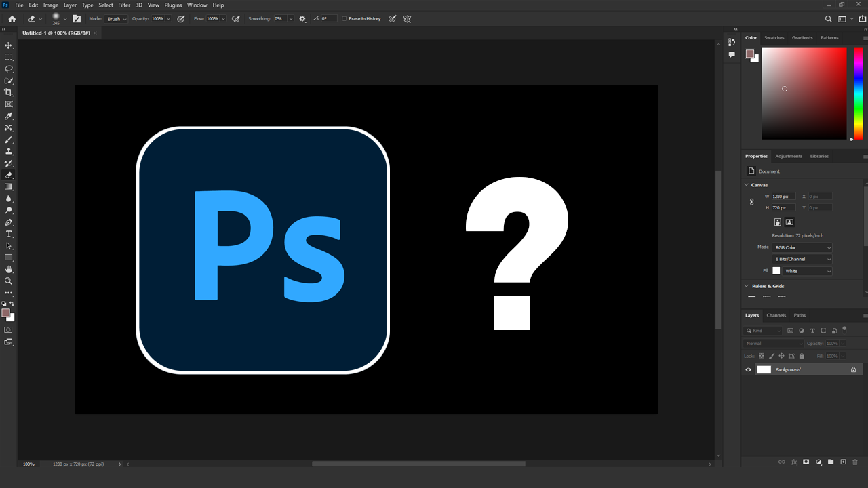Open the Plugins menu
This screenshot has width=868, height=488.
click(173, 5)
